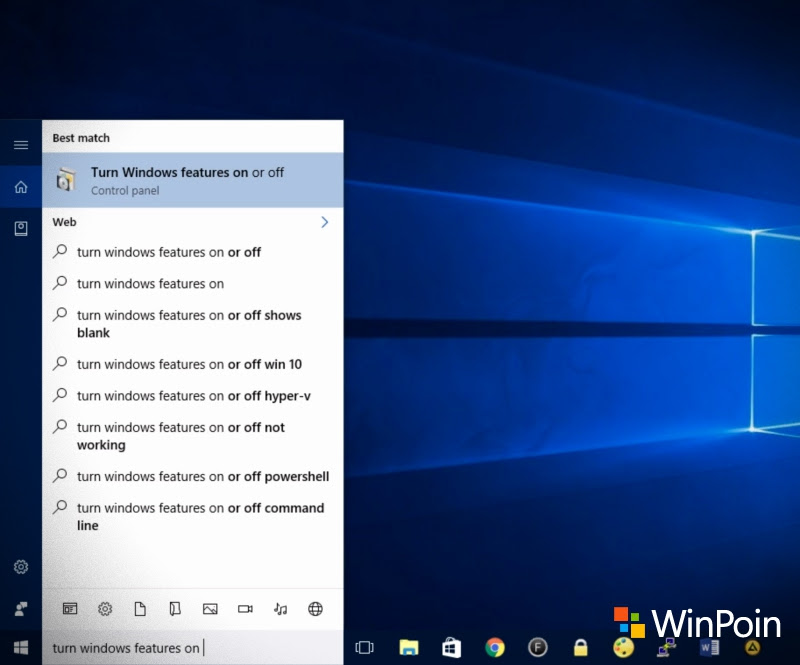Open the Cortana Feedback icon
Screen dimensions: 800x665
point(21,608)
